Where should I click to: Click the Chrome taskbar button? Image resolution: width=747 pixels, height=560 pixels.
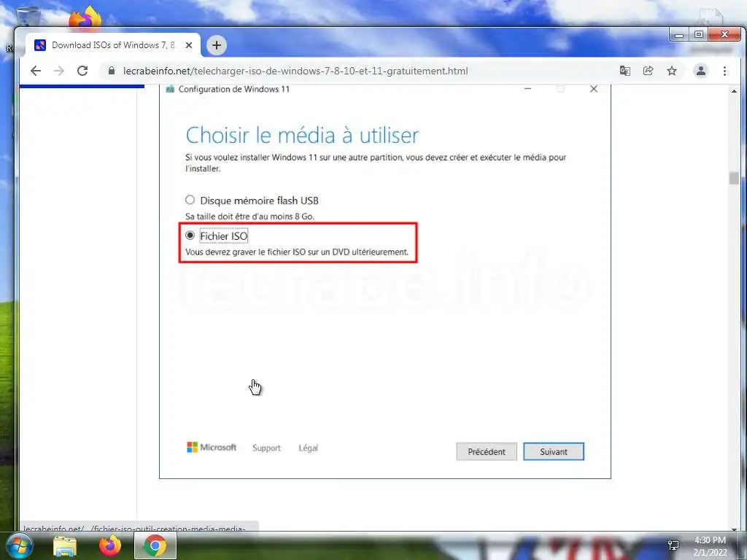[x=155, y=545]
